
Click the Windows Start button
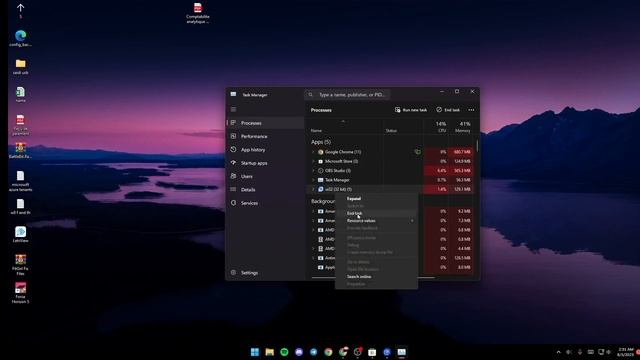pos(255,352)
